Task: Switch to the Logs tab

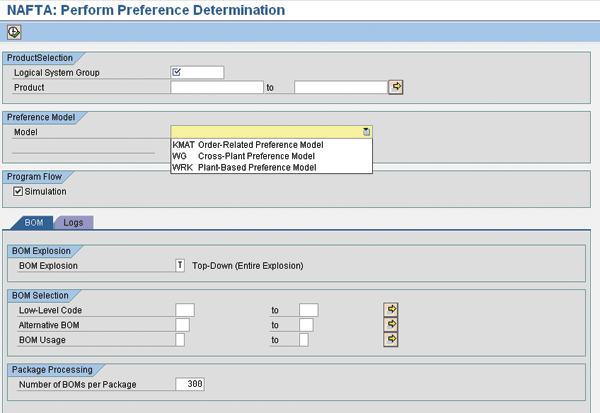Action: tap(73, 222)
